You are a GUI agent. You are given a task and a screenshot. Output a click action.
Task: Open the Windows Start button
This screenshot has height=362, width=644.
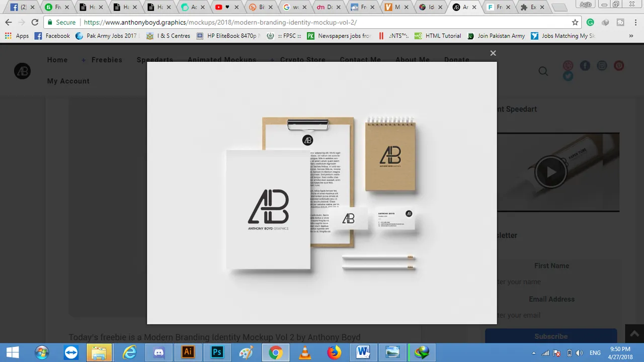click(x=12, y=352)
